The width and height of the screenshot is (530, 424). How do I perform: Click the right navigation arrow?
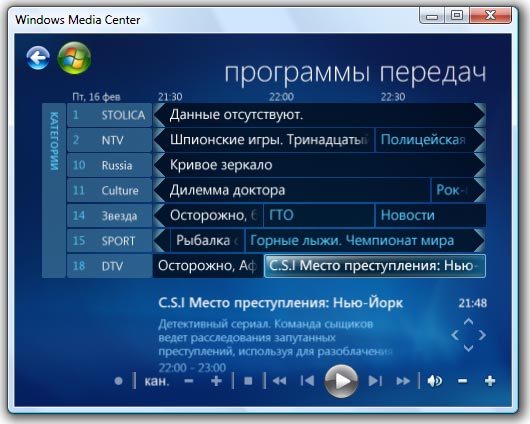[482, 335]
